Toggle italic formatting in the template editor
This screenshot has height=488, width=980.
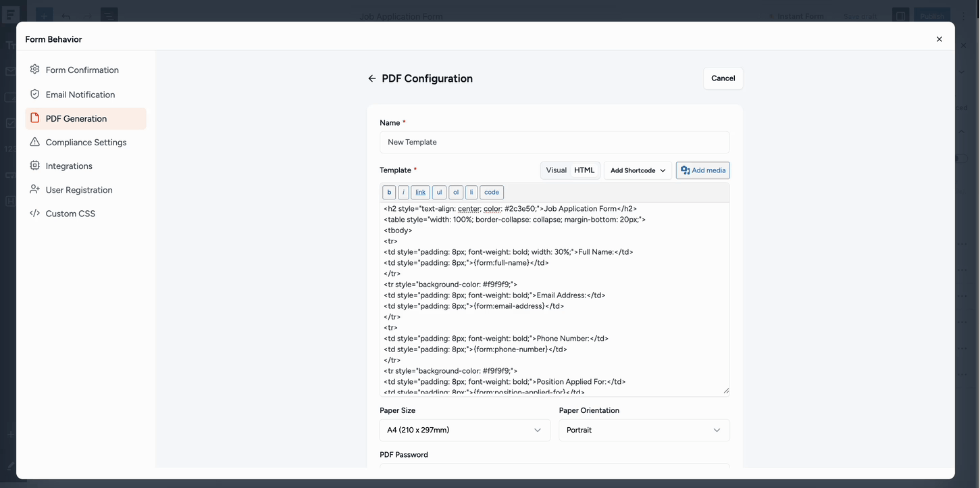pyautogui.click(x=404, y=192)
